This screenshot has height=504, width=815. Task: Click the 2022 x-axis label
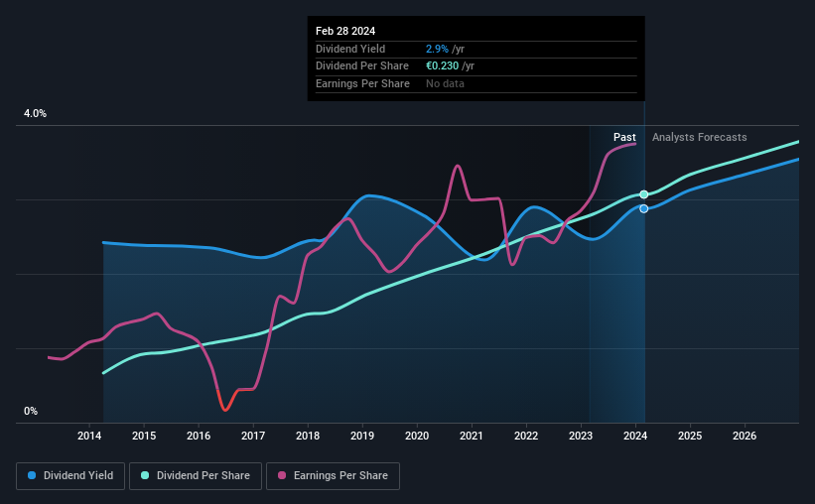click(x=526, y=436)
